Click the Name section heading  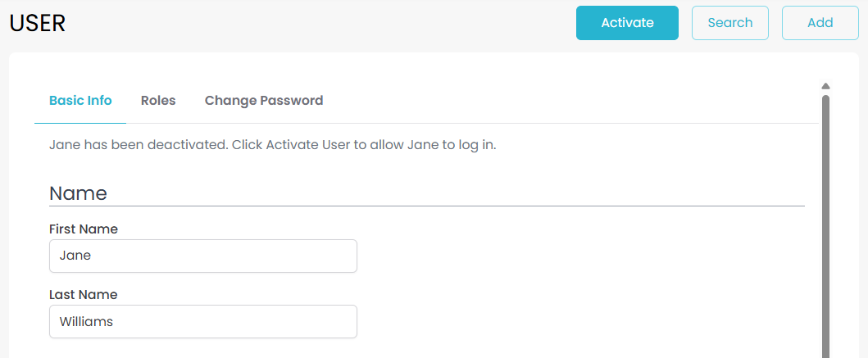coord(78,193)
